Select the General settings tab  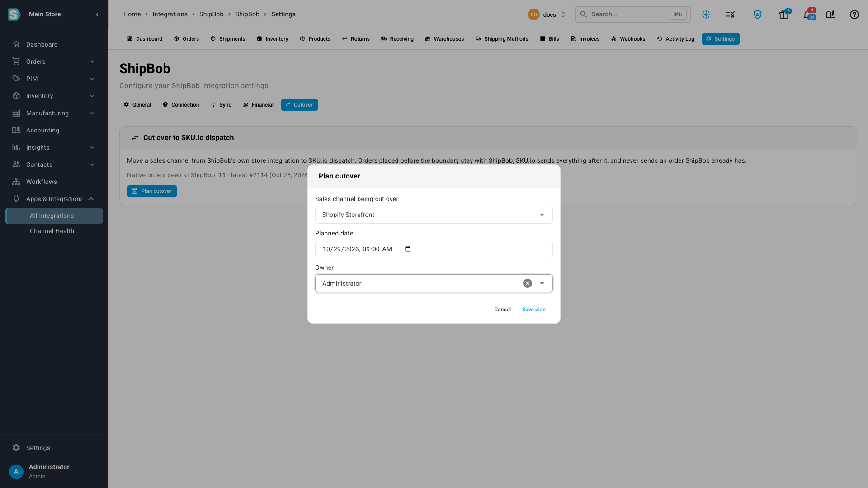137,105
